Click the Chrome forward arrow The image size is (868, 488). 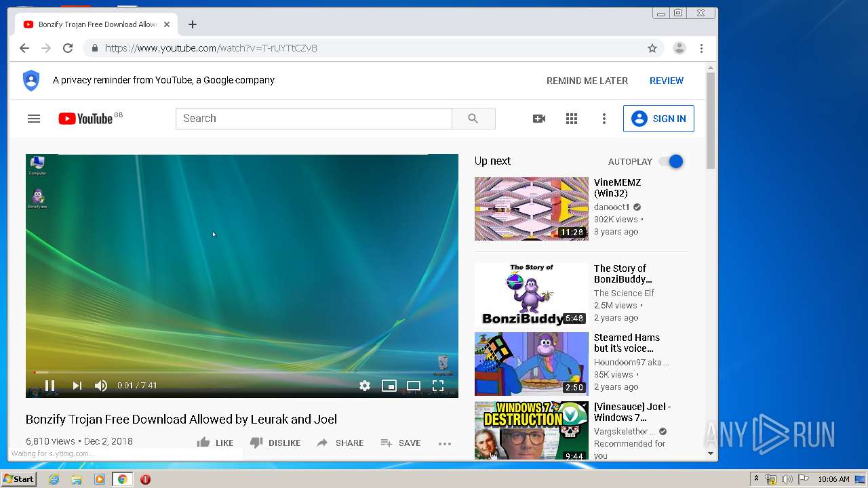click(x=46, y=48)
